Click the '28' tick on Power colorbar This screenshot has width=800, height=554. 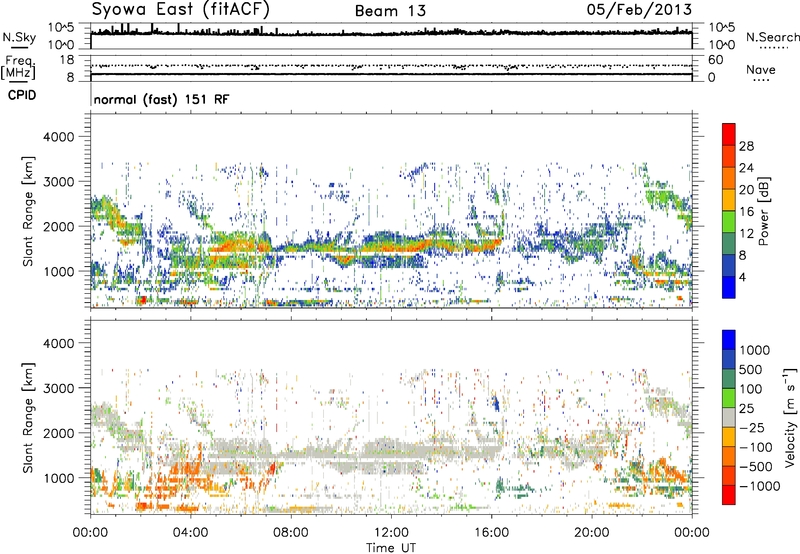coord(746,146)
